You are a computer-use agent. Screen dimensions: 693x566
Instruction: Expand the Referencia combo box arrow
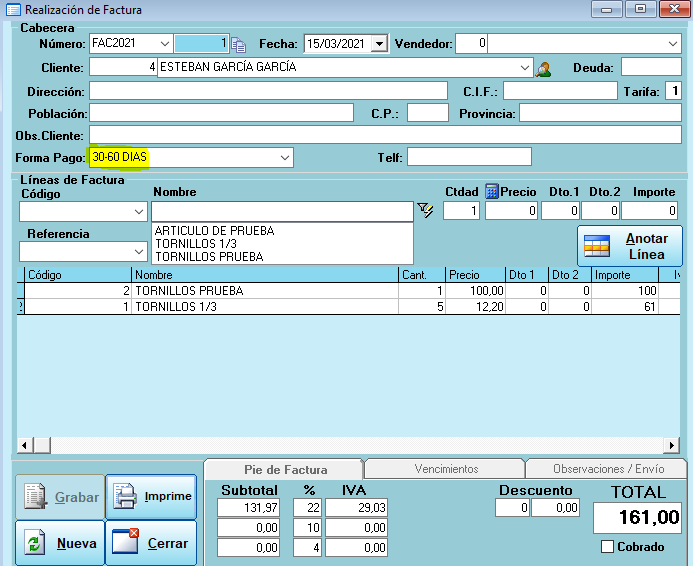(139, 252)
